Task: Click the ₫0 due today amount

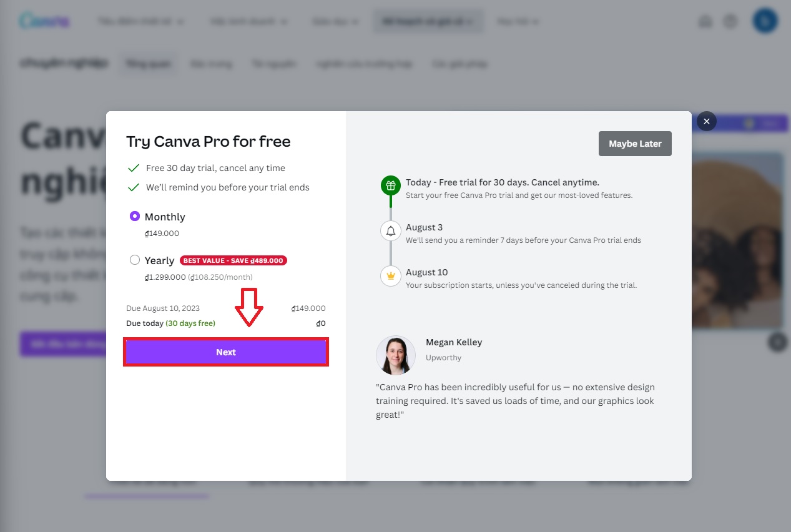Action: click(321, 323)
